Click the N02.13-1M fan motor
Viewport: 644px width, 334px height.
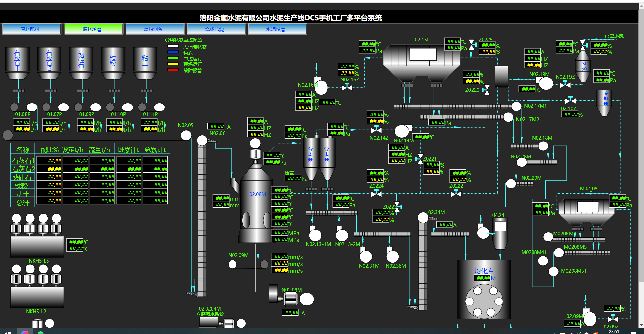[315, 235]
